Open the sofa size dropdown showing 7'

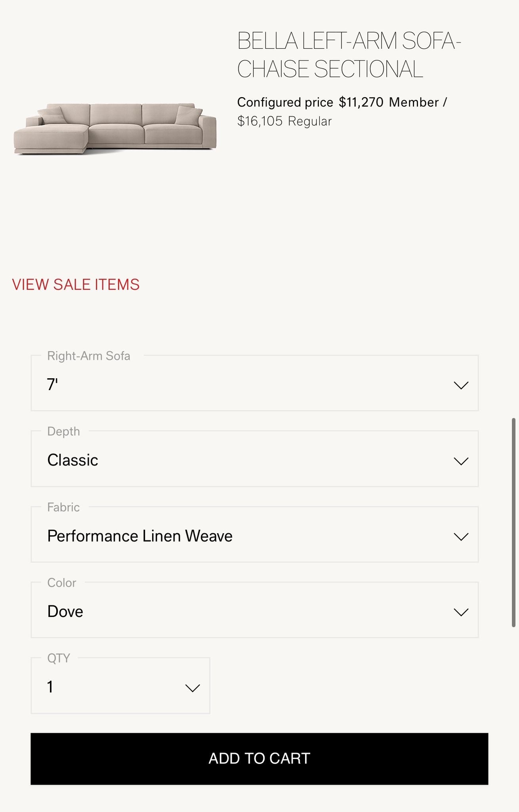click(254, 384)
